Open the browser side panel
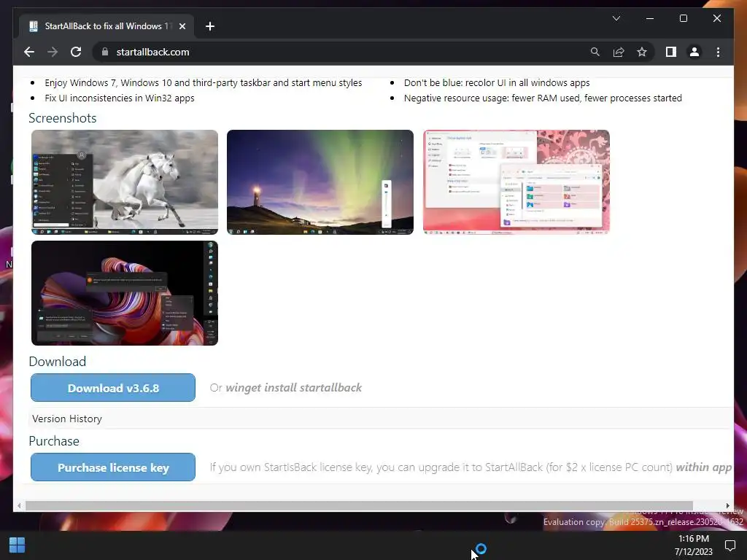Image resolution: width=747 pixels, height=560 pixels. point(671,52)
